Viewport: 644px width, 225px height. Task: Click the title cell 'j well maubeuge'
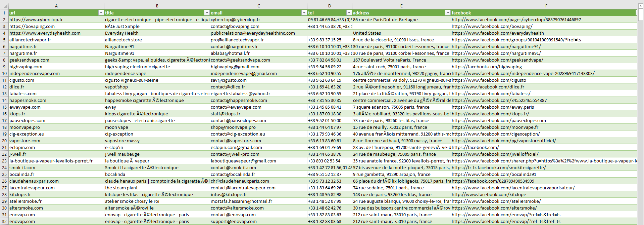157,154
